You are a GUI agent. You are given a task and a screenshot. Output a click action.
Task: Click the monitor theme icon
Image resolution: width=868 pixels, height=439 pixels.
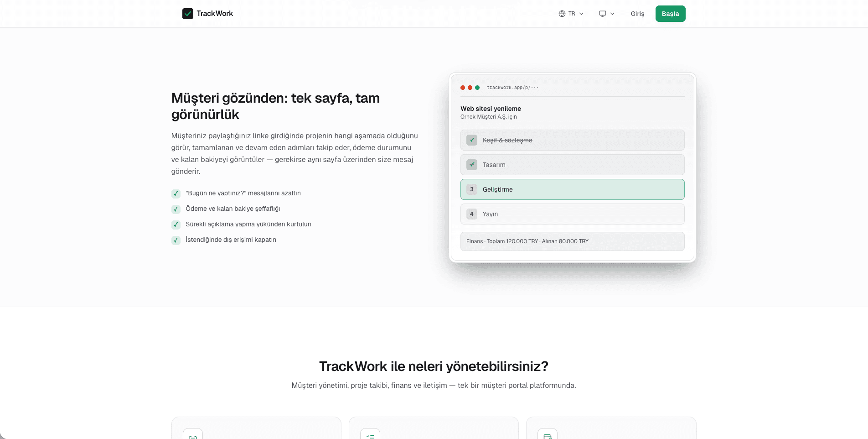[602, 13]
